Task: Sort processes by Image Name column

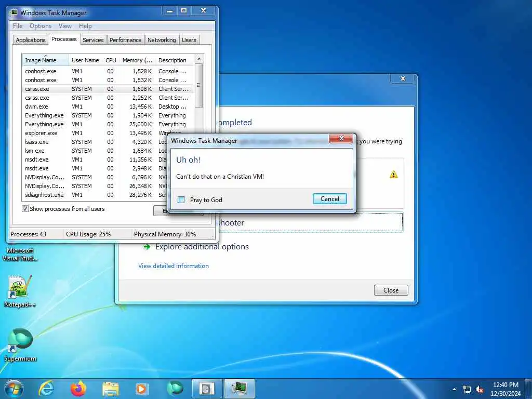Action: 46,60
